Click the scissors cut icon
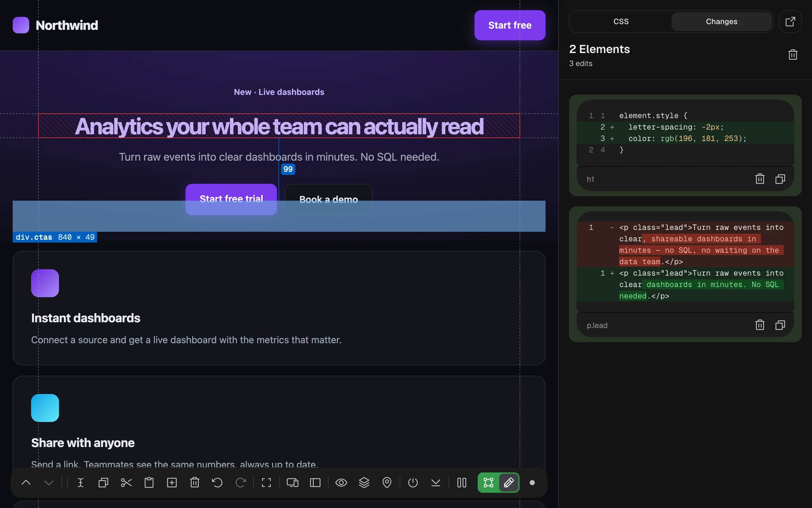 126,483
